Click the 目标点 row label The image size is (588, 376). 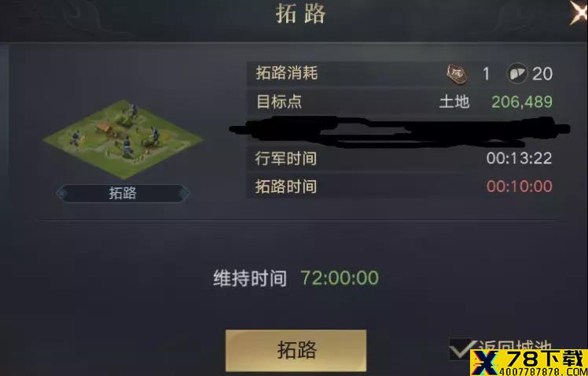[x=279, y=101]
